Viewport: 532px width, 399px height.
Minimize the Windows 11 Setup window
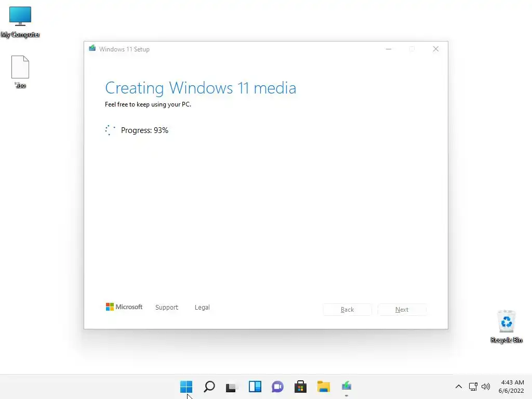click(389, 49)
